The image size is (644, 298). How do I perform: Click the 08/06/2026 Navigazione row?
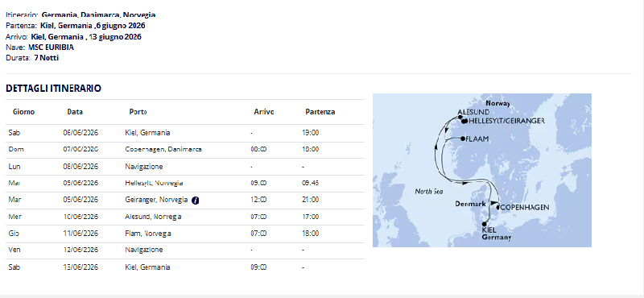185,167
